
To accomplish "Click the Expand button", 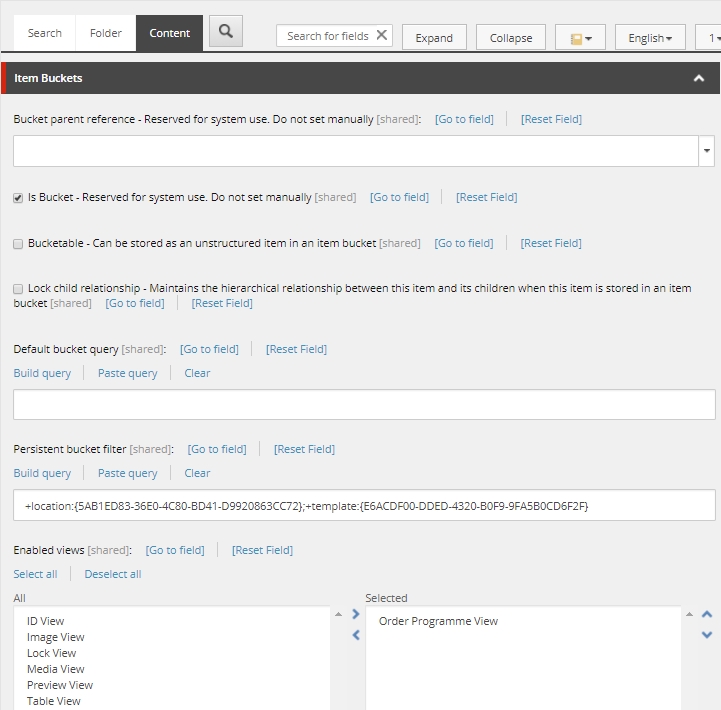I will (x=434, y=38).
